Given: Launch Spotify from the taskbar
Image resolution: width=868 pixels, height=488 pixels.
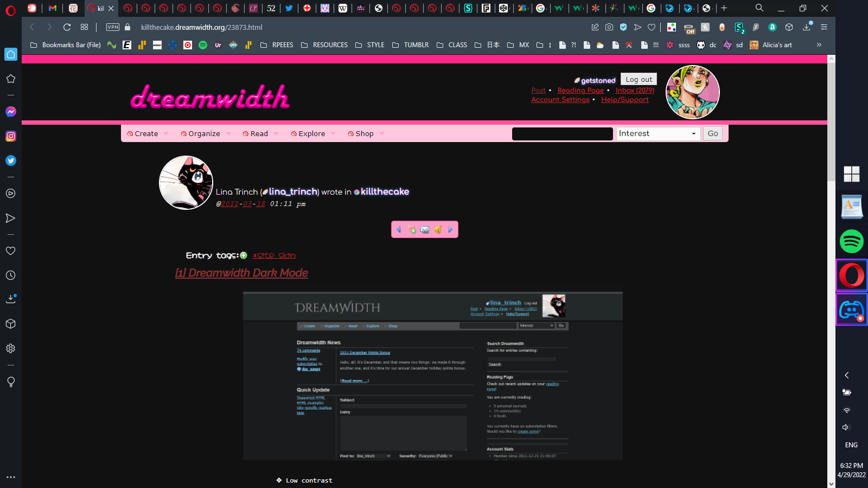Looking at the screenshot, I should tap(851, 241).
